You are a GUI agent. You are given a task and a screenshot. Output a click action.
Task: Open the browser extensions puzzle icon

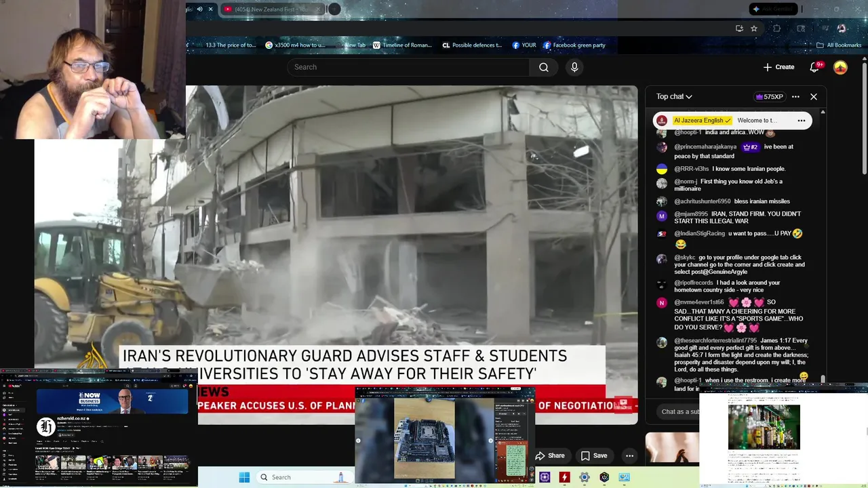coord(777,28)
